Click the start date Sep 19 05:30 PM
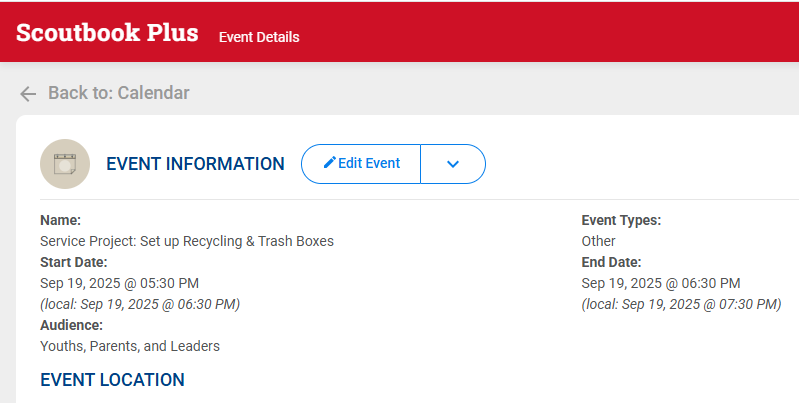The image size is (799, 403). 119,283
